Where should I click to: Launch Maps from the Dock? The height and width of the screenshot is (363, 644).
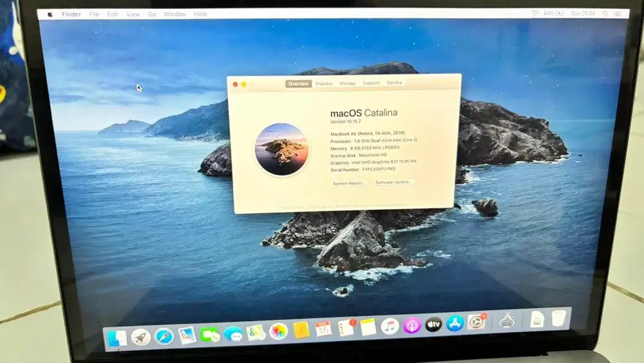[256, 333]
